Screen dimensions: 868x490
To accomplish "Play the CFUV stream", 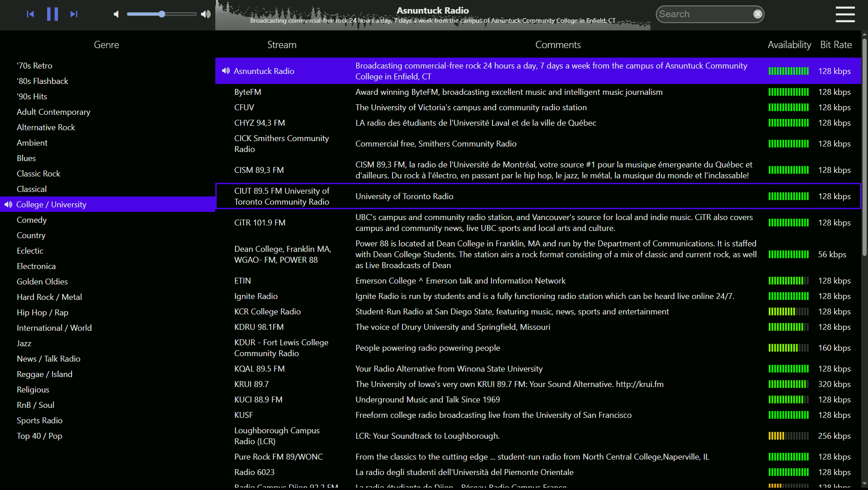I will coord(538,107).
